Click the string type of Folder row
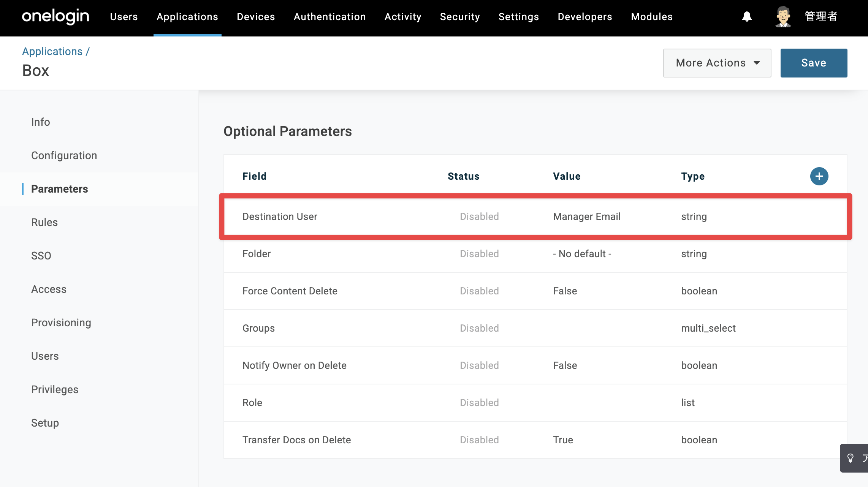This screenshot has width=868, height=487. coord(694,254)
